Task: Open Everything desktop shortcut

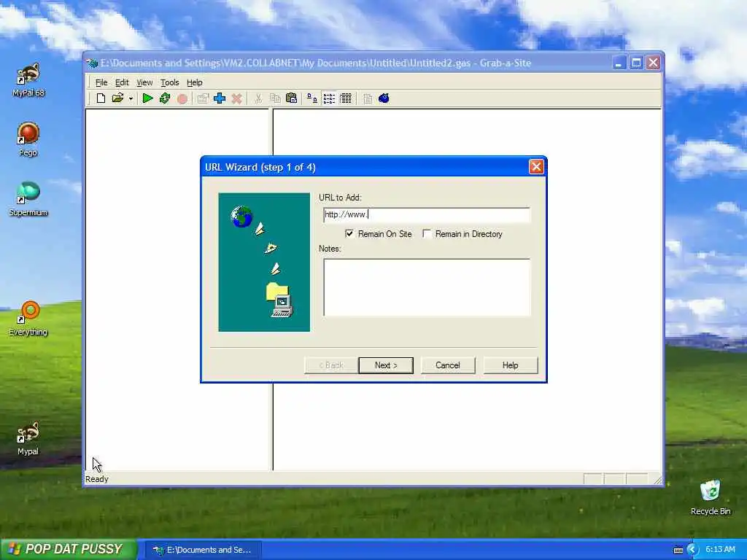Action: click(28, 319)
